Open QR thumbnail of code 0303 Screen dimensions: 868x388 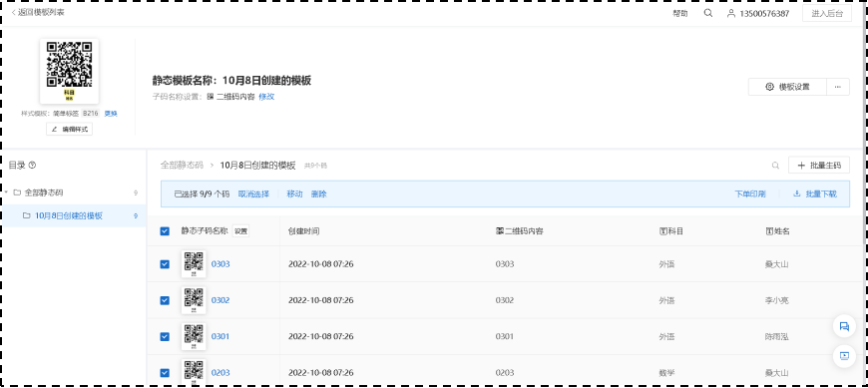(194, 264)
